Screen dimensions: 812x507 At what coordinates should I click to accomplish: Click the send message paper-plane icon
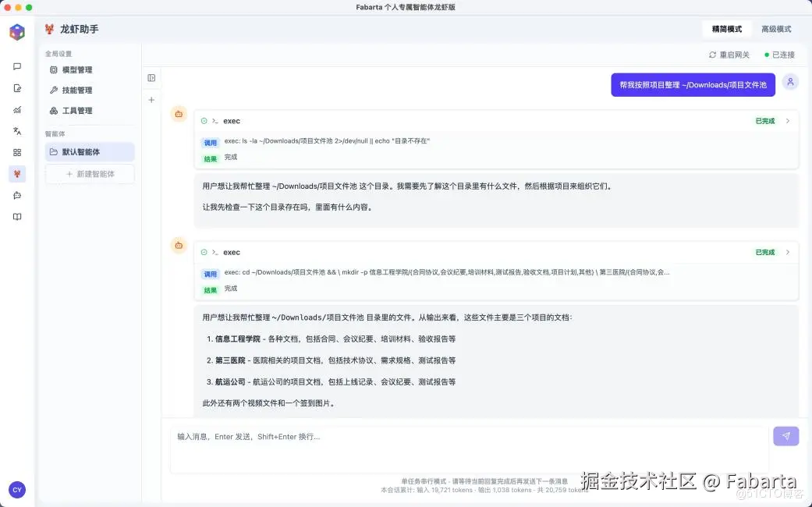click(785, 436)
